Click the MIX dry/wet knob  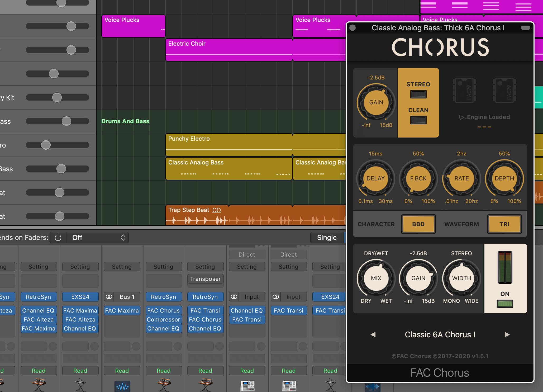tap(376, 278)
